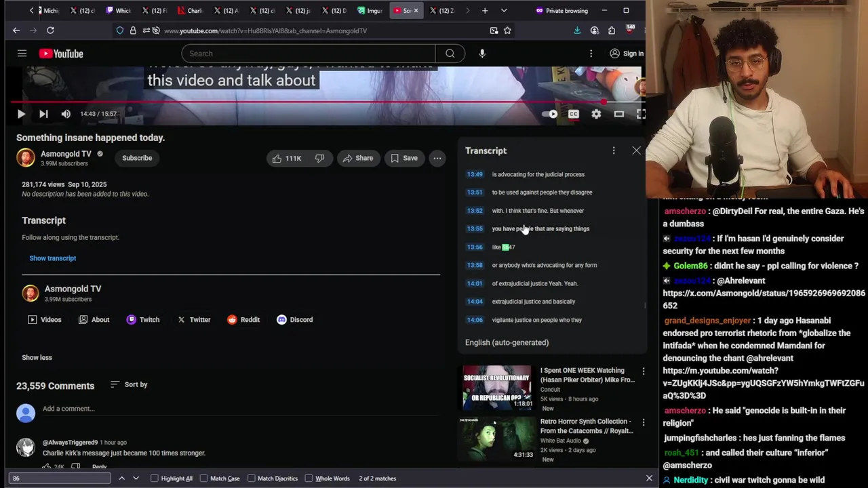
Task: Open Retro Horror Synth Collection thumbnail
Action: point(498,439)
